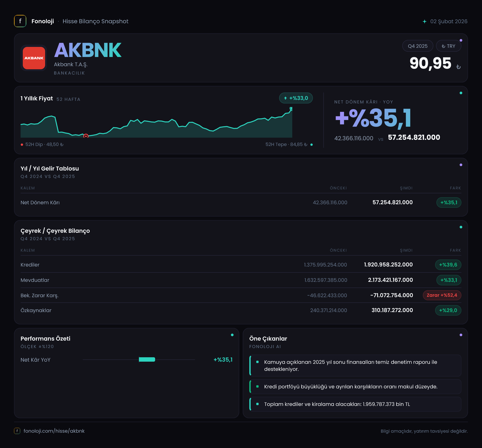482x448 pixels.
Task: Click the 'Akbank T.A.Ş.' company name
Action: point(71,64)
